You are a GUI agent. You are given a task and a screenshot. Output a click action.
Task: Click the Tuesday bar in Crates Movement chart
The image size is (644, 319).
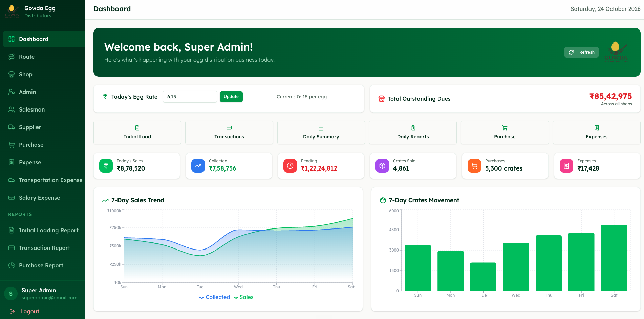483,277
